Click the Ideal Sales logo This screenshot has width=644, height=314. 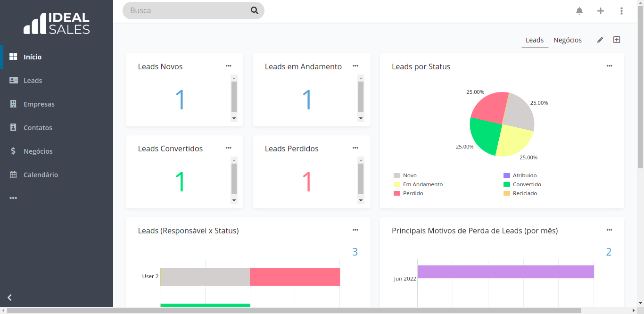(x=57, y=23)
